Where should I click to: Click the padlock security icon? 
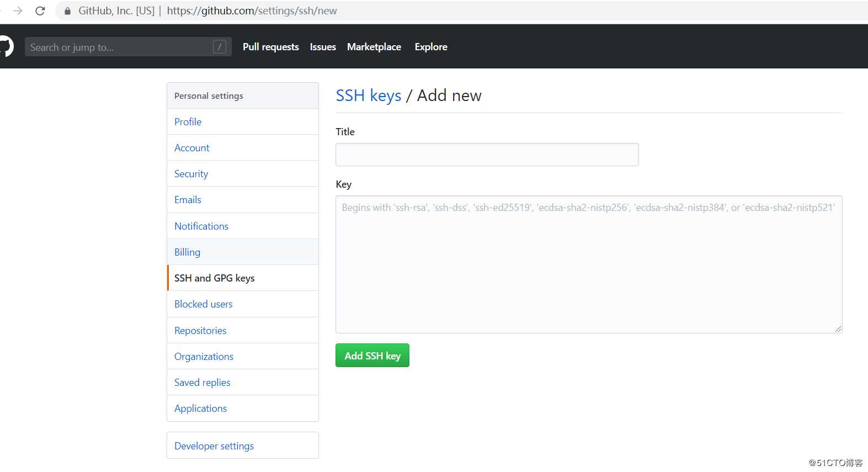67,11
